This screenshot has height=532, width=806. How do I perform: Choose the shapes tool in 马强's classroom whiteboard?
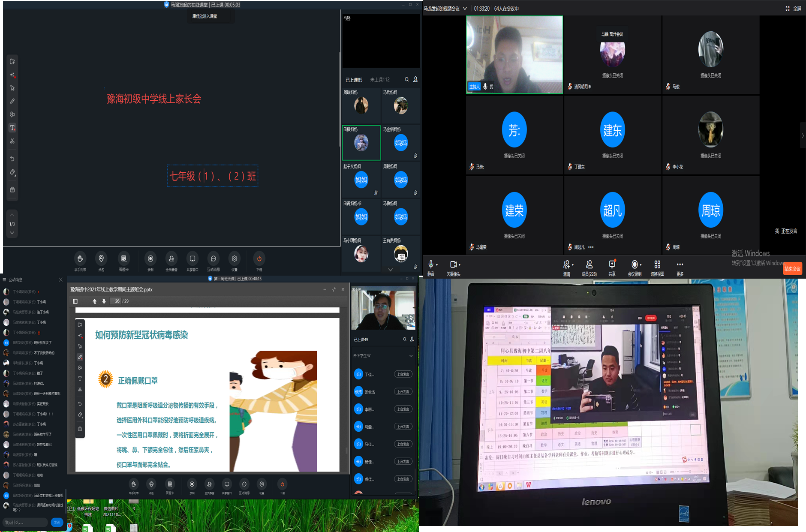12,114
